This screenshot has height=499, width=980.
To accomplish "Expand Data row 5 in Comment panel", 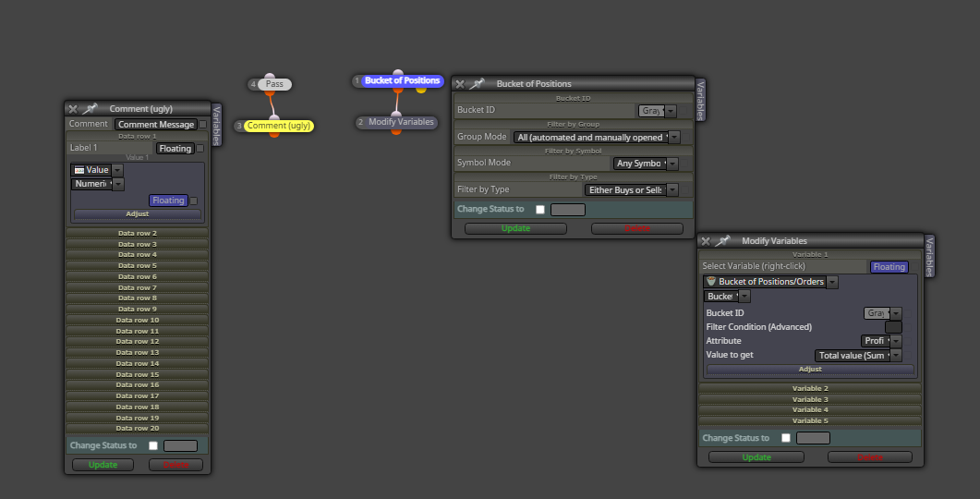I will click(x=138, y=266).
